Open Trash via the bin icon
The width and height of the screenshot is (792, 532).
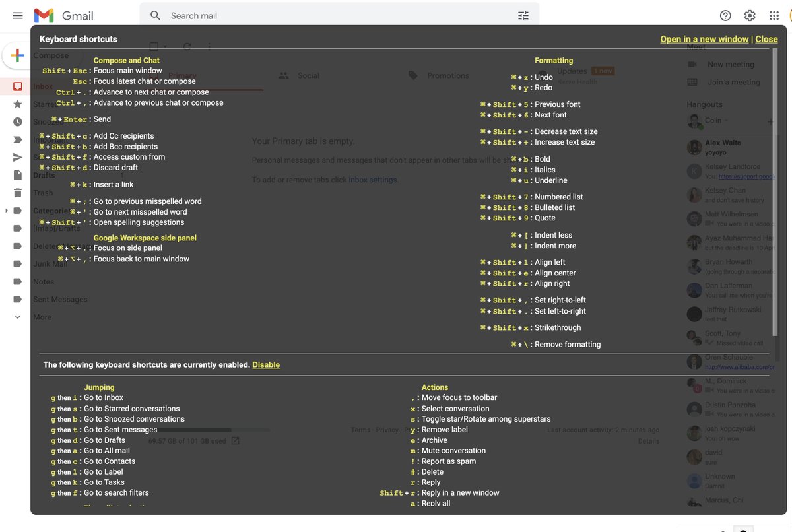click(18, 193)
